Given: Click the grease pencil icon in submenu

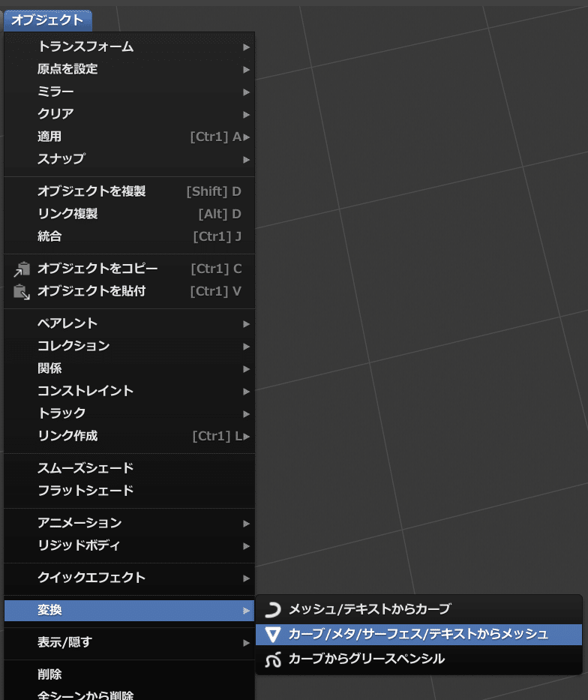Looking at the screenshot, I should coord(272,659).
